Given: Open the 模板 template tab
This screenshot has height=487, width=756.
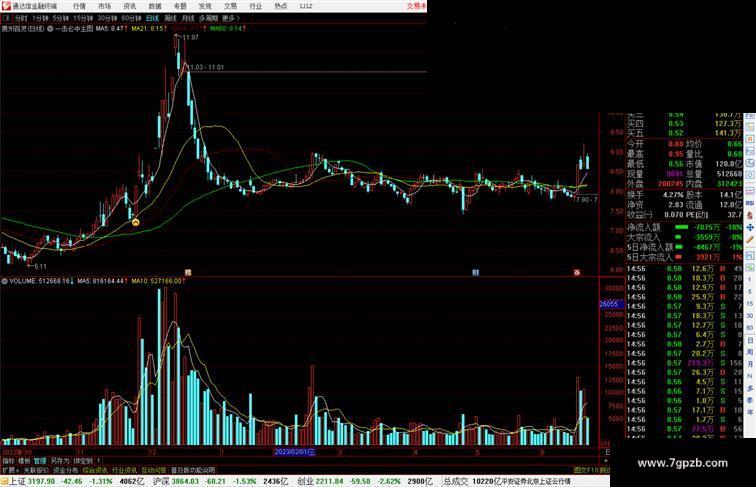Looking at the screenshot, I should [24, 461].
